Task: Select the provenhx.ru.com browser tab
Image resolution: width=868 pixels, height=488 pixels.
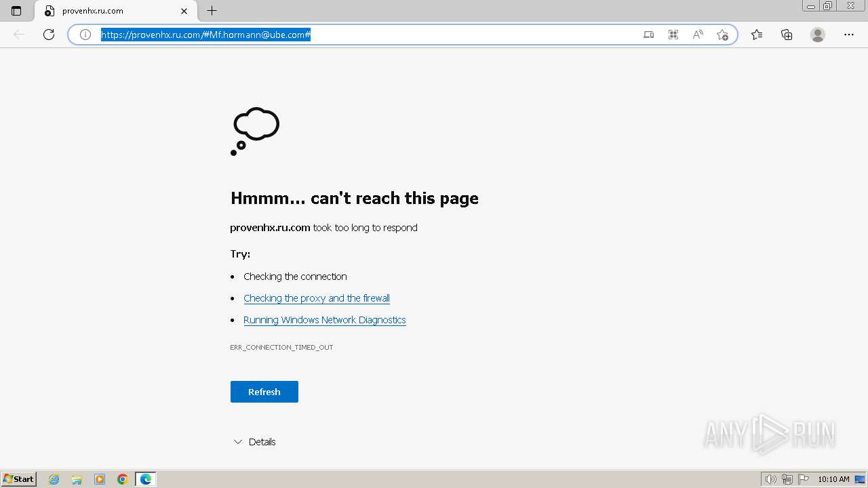Action: (115, 11)
